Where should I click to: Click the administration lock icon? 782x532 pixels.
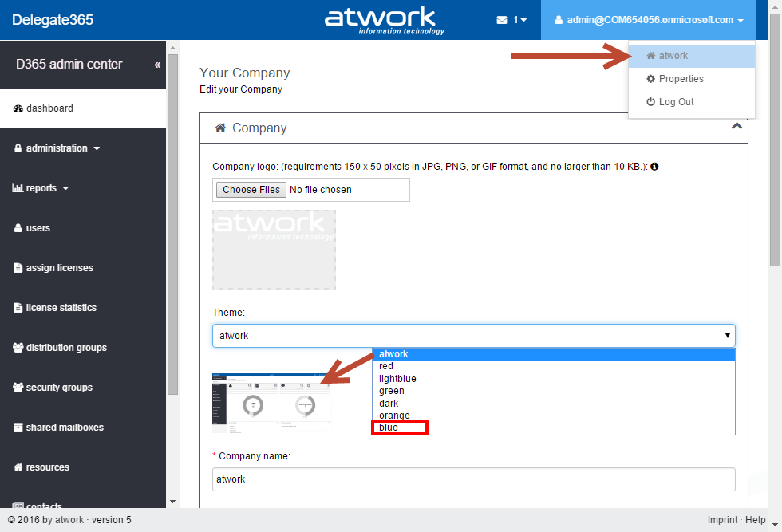click(18, 148)
